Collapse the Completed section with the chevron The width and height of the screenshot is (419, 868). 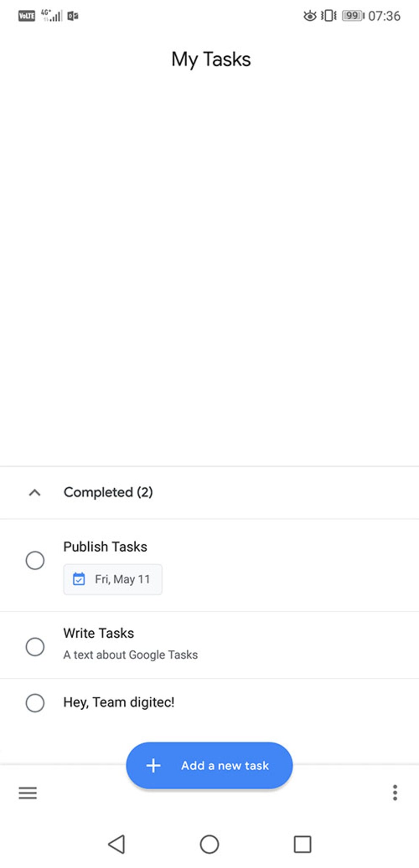tap(35, 492)
